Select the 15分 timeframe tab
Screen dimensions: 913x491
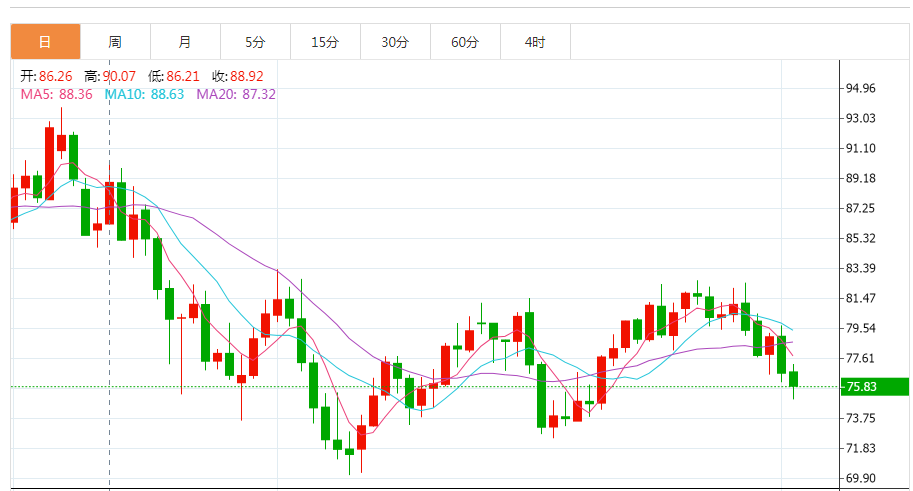pyautogui.click(x=325, y=42)
